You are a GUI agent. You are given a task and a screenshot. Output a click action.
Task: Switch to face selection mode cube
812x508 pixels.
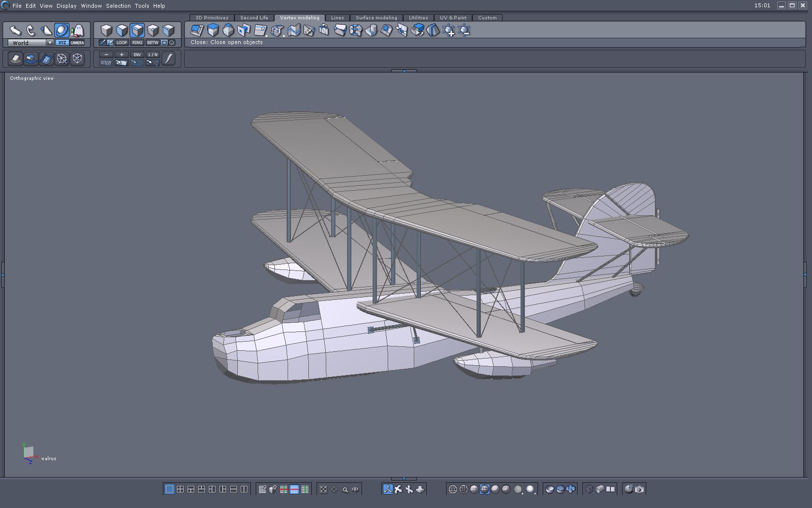pos(122,30)
